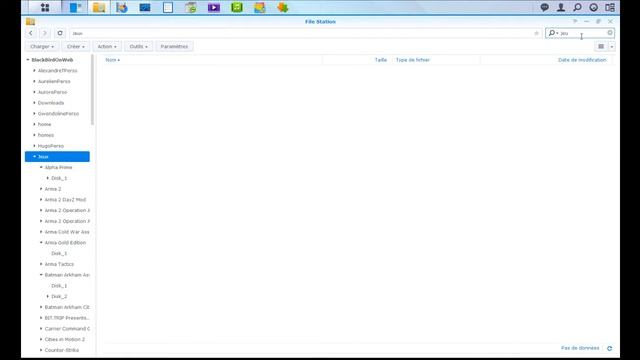
Task: Expand the Downloads folder arrow
Action: click(34, 103)
